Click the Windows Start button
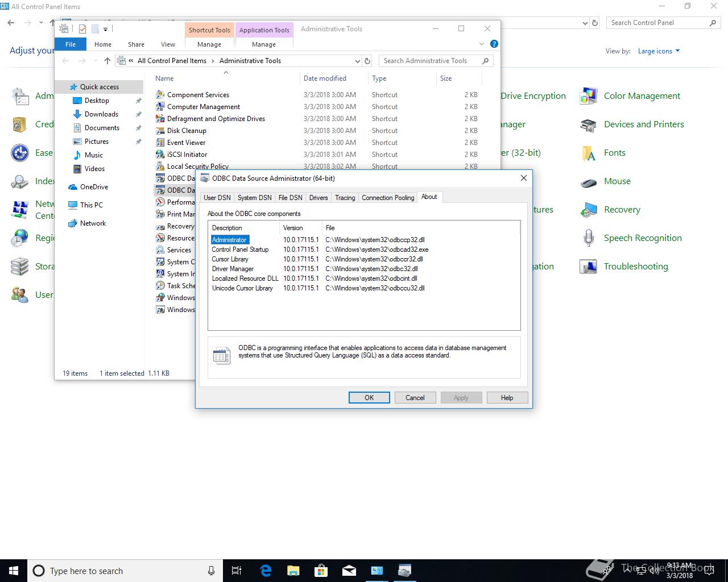Screen dimensions: 728x582 click(x=14, y=571)
